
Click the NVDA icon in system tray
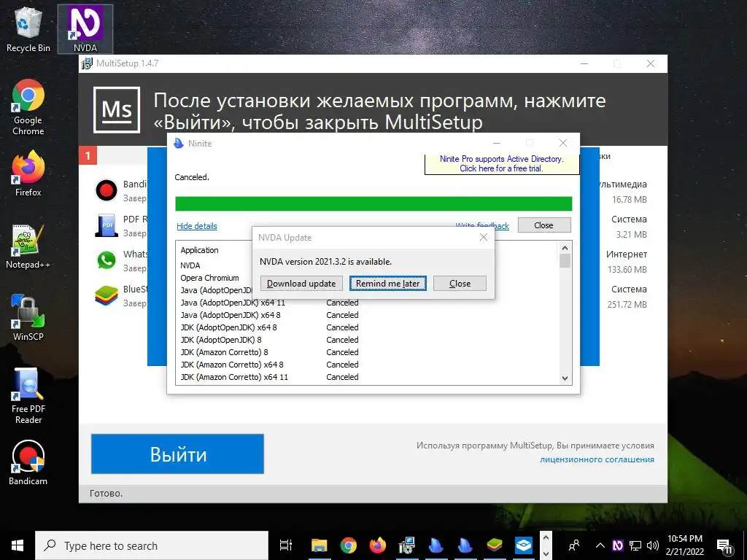tap(618, 545)
